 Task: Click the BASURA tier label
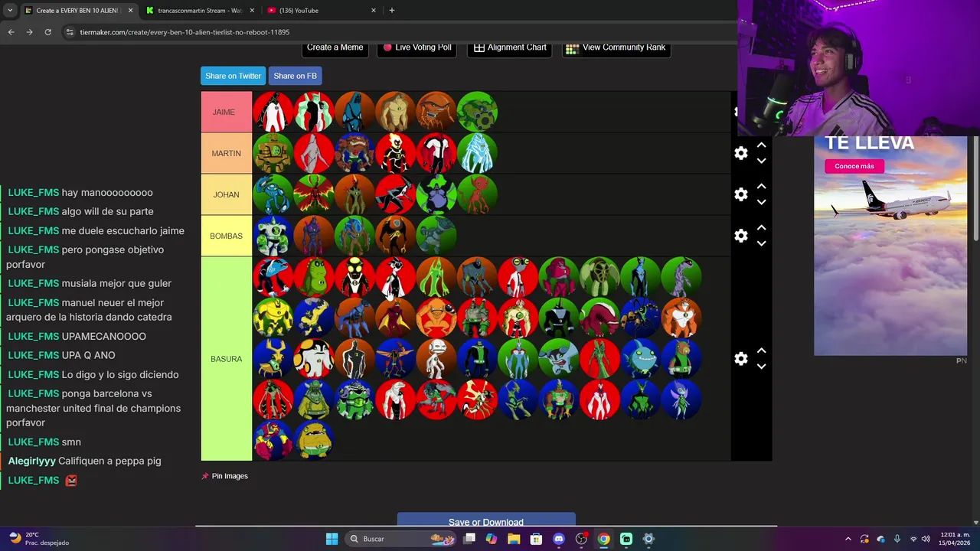226,359
